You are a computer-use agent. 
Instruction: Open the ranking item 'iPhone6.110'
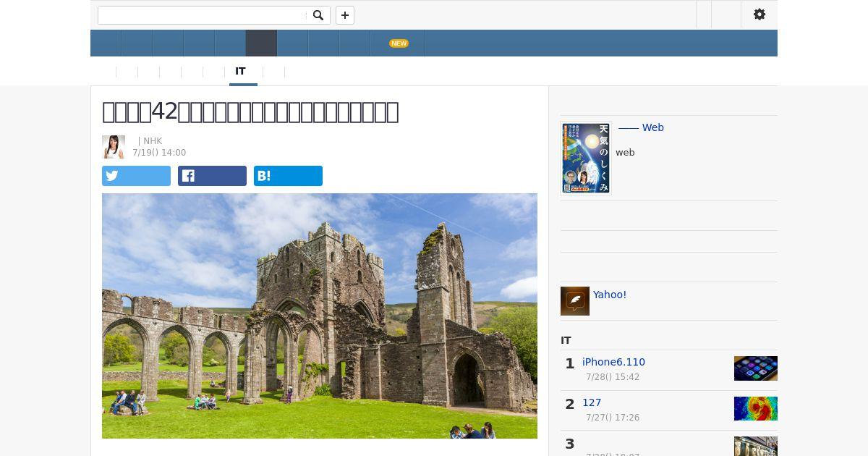pyautogui.click(x=613, y=362)
